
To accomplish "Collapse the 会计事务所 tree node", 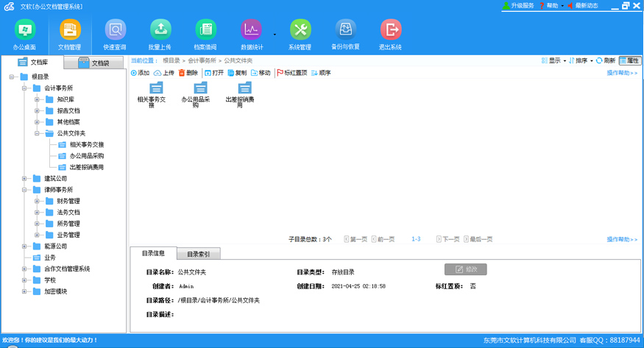I will coord(24,88).
